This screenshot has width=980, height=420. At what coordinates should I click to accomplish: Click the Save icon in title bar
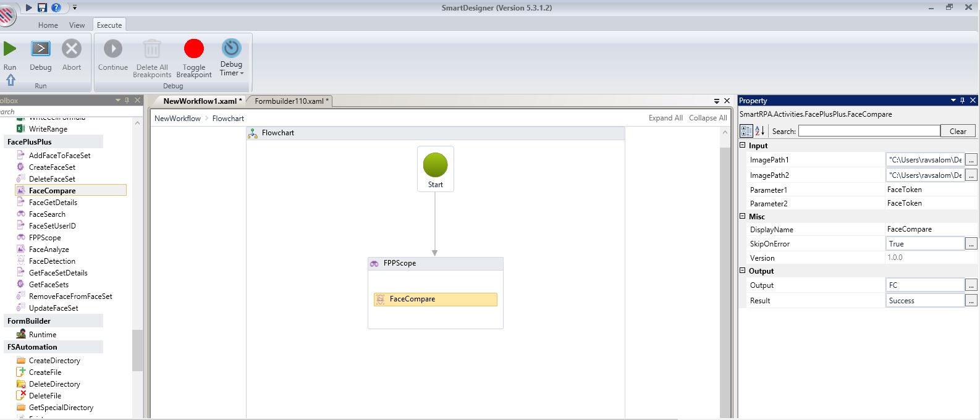point(42,7)
